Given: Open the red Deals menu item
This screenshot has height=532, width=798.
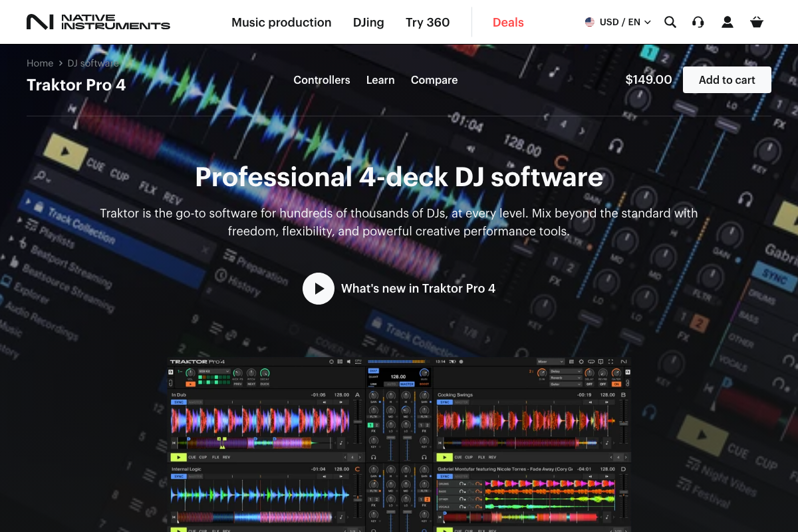Looking at the screenshot, I should (508, 22).
